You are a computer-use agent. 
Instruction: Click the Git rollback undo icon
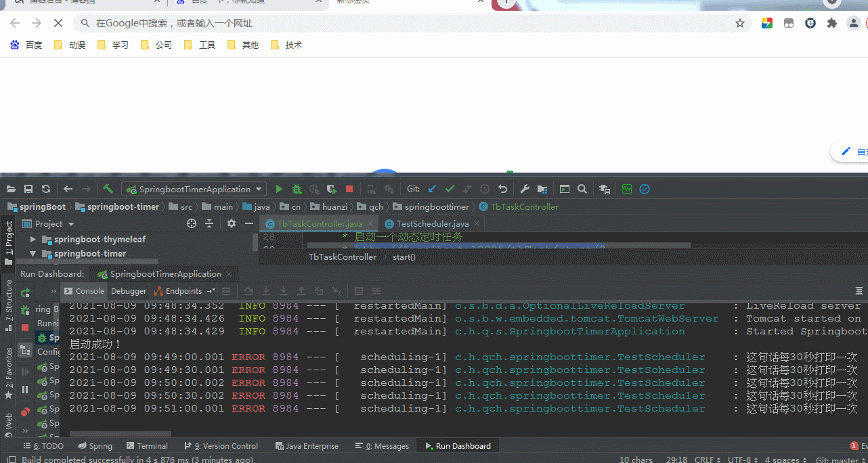point(502,190)
